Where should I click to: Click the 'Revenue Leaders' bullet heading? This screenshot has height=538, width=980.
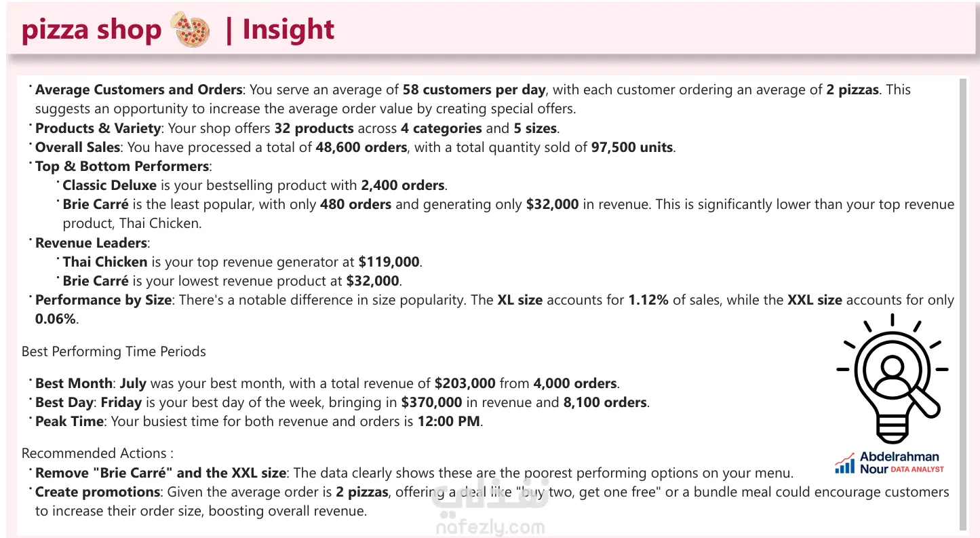(x=91, y=243)
